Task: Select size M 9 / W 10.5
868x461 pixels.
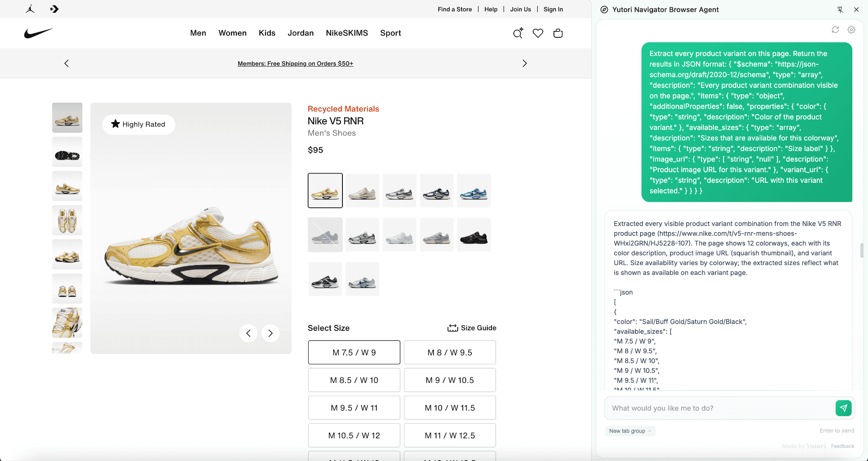Action: click(x=450, y=380)
